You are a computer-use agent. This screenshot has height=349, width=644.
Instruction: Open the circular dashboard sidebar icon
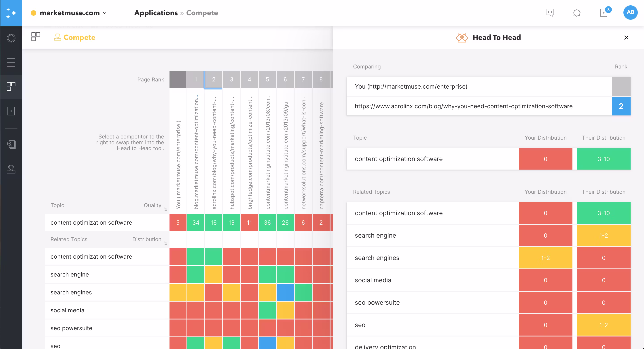click(x=11, y=38)
